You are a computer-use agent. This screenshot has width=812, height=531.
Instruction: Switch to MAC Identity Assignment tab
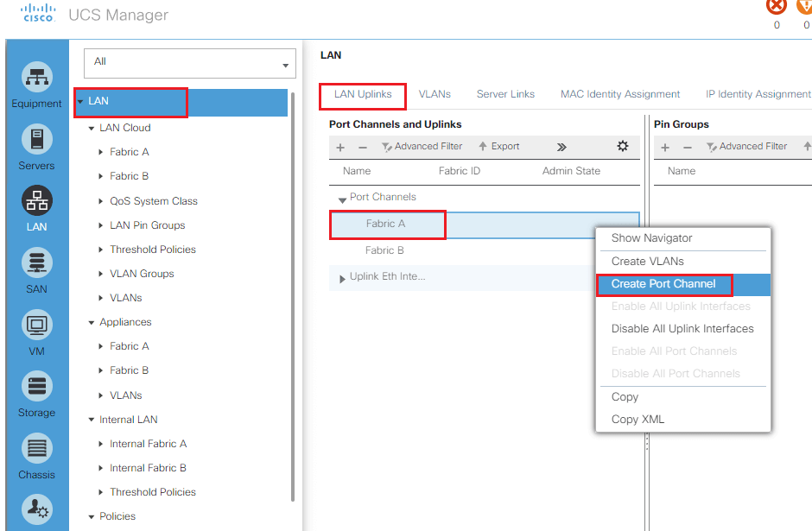[x=620, y=94]
